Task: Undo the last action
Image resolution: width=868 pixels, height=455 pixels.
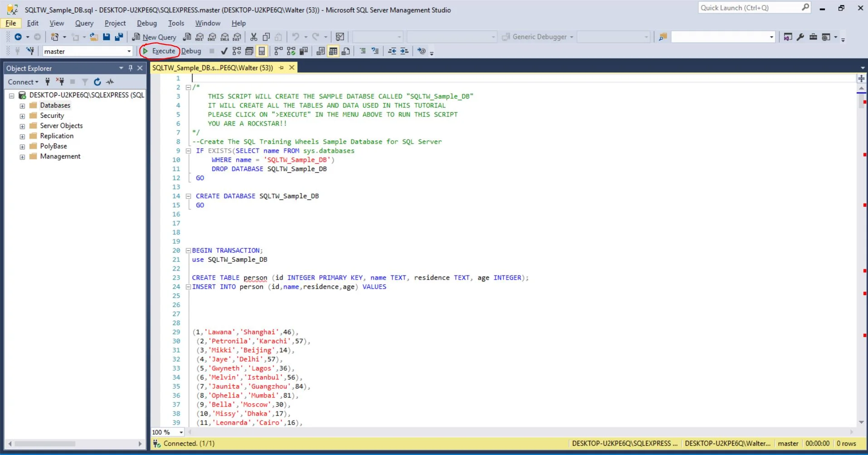Action: [x=296, y=37]
